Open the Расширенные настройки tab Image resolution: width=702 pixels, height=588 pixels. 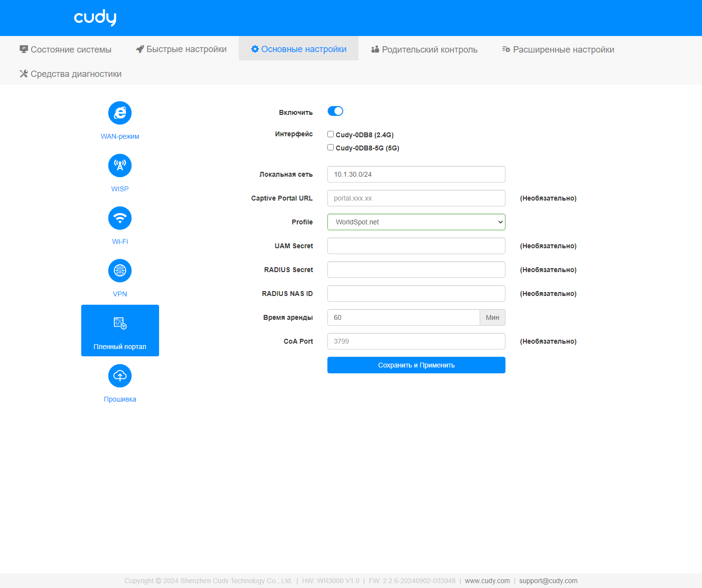(558, 49)
